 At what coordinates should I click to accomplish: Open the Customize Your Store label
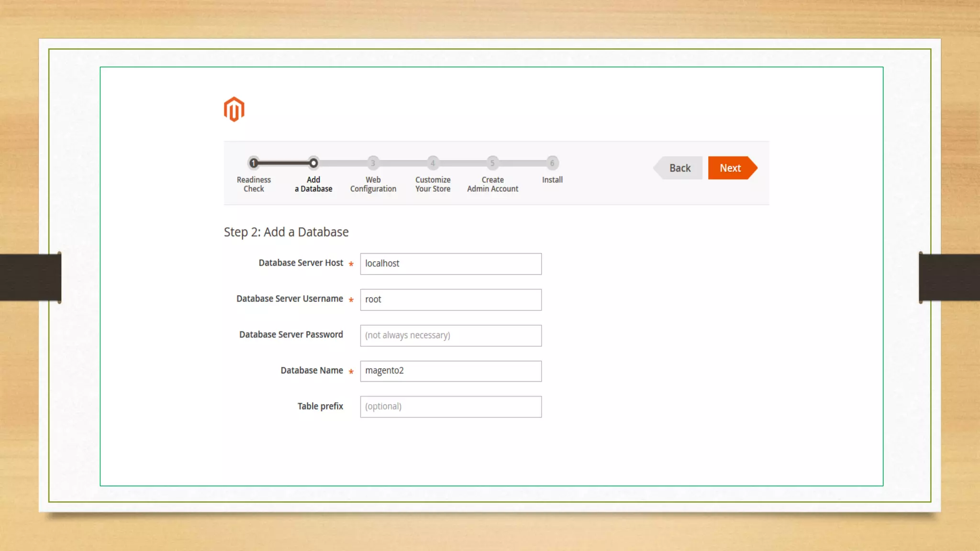433,184
